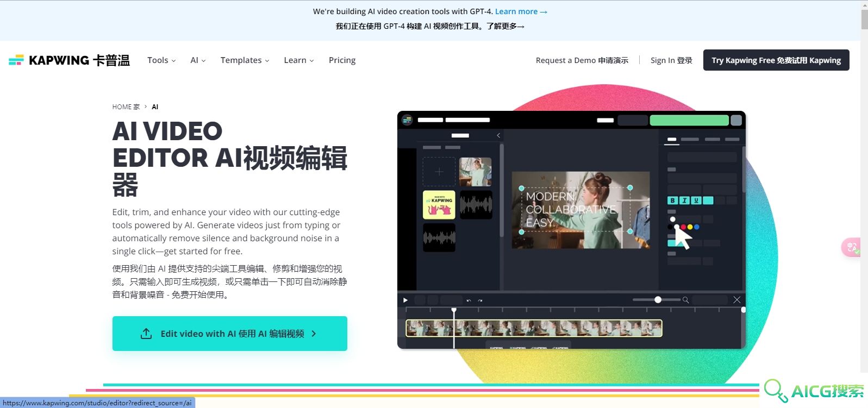This screenshot has width=868, height=408.
Task: Click the green export button in preview
Action: 689,120
